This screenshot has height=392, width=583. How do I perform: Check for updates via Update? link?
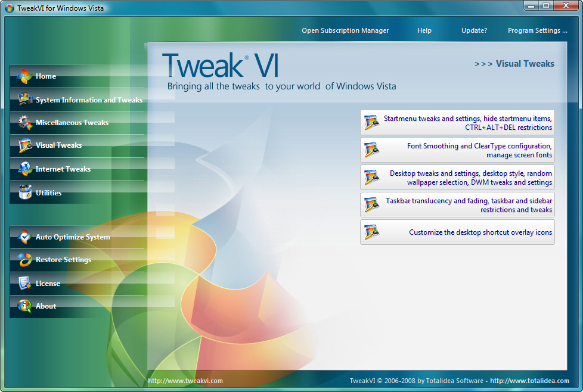[474, 30]
